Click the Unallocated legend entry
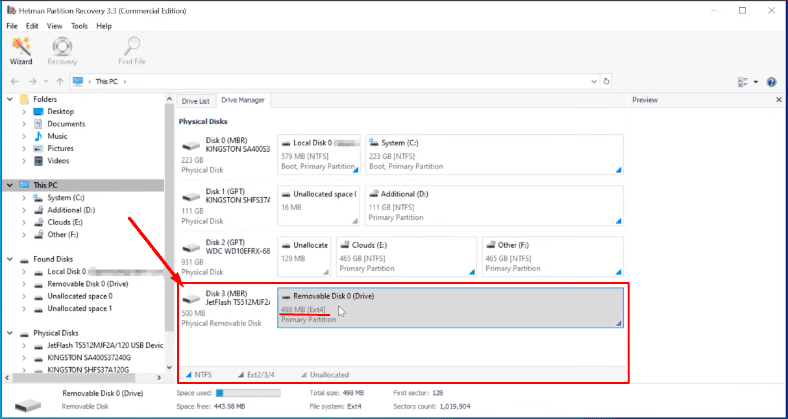This screenshot has height=419, width=788. click(x=325, y=375)
